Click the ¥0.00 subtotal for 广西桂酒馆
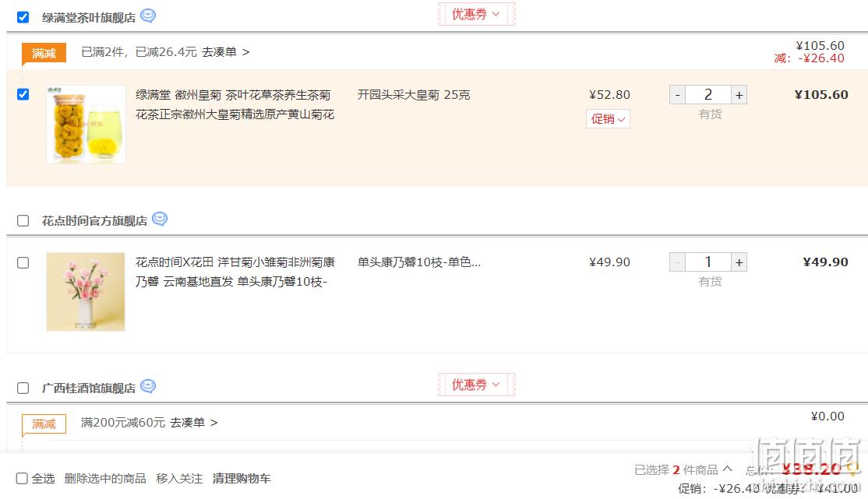The height and width of the screenshot is (499, 868). (827, 416)
